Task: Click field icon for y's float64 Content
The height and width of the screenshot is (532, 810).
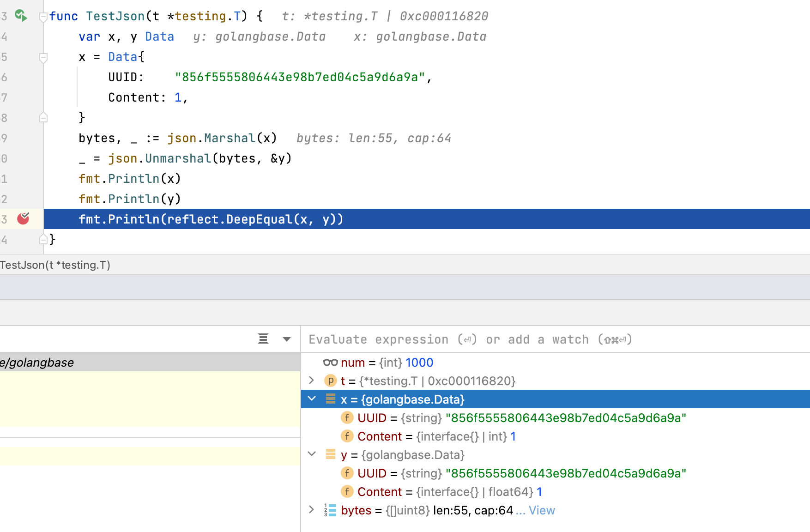Action: (347, 491)
